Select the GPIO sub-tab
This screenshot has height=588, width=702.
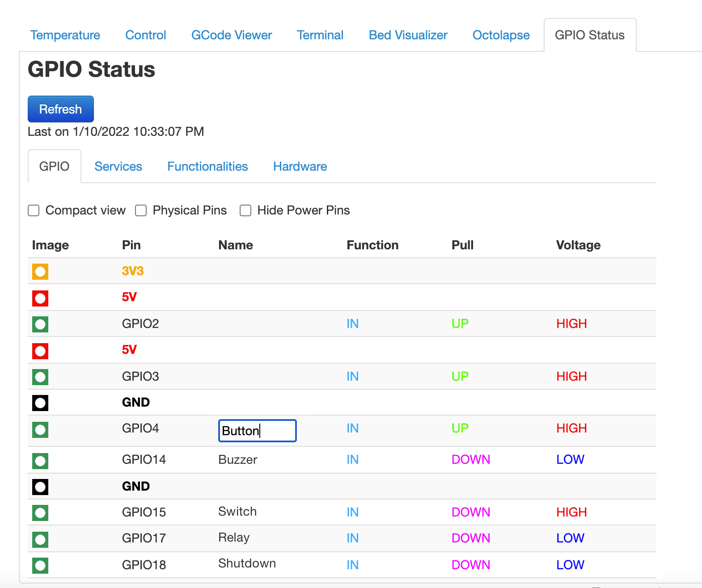pyautogui.click(x=55, y=166)
